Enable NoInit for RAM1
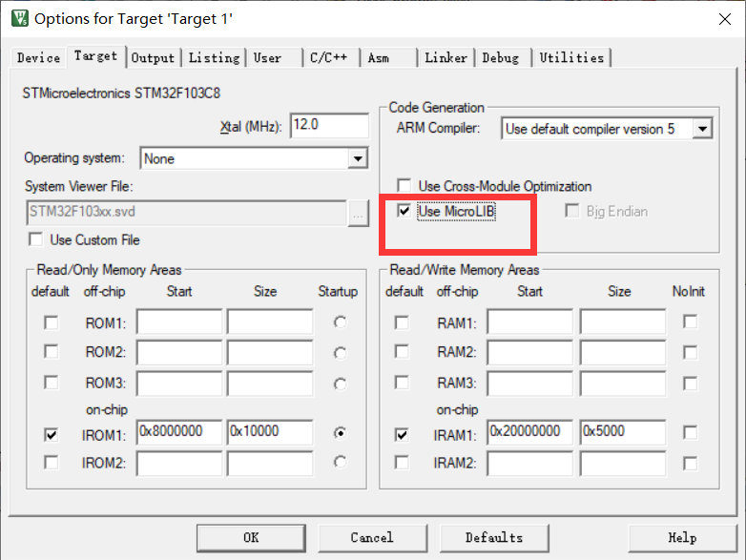 tap(690, 321)
